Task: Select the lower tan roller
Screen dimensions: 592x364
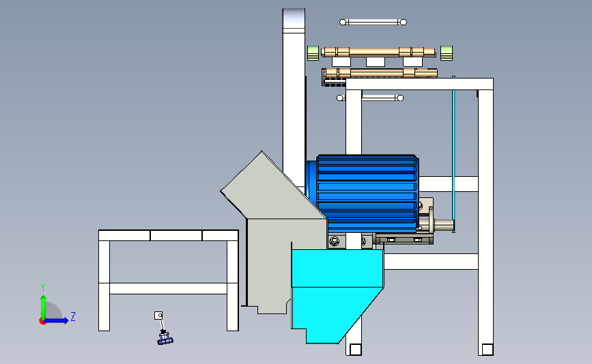Action: 380,73
